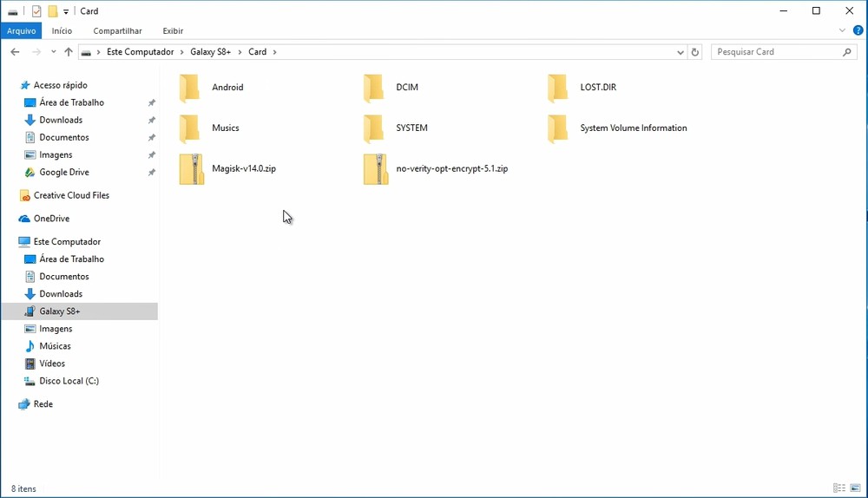
Task: Click the Properties quick access toolbar icon
Action: tap(36, 11)
